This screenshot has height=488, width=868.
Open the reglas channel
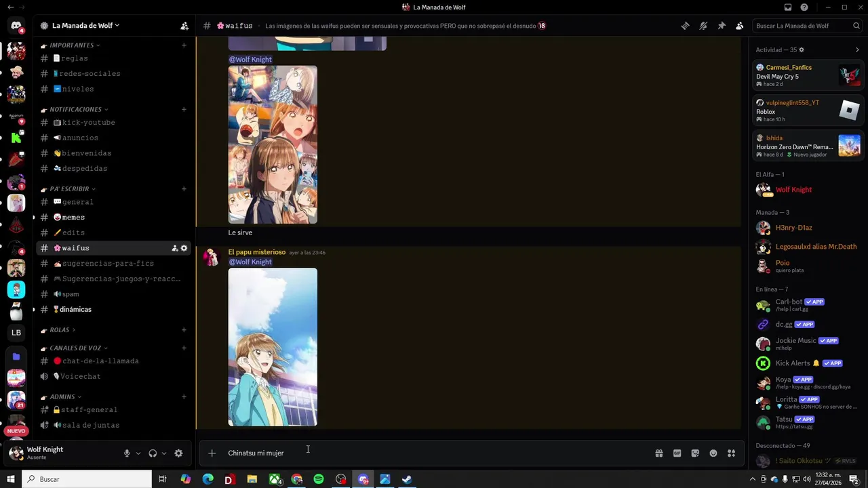point(114,58)
